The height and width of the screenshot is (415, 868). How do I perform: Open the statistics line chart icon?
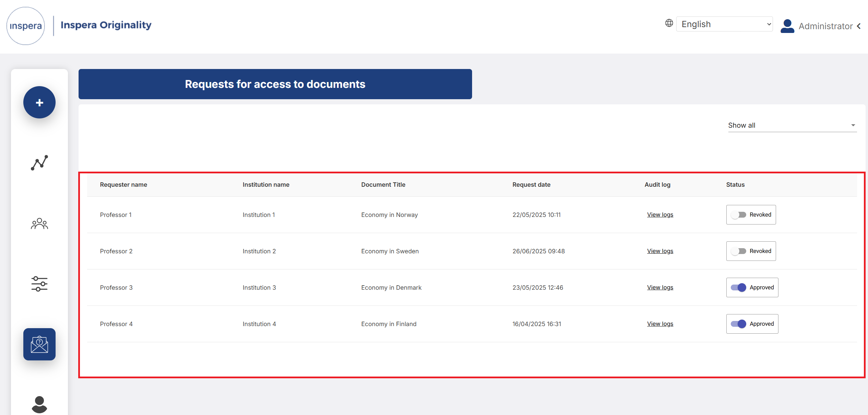(39, 163)
